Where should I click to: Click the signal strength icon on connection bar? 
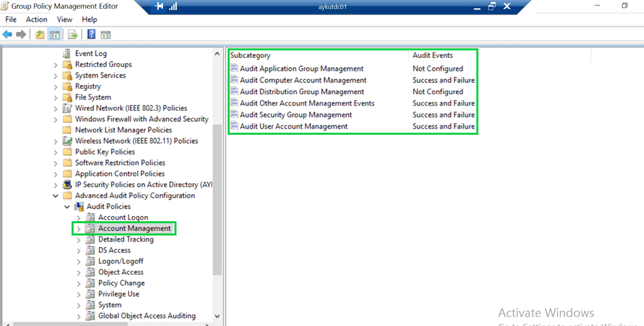pos(173,6)
